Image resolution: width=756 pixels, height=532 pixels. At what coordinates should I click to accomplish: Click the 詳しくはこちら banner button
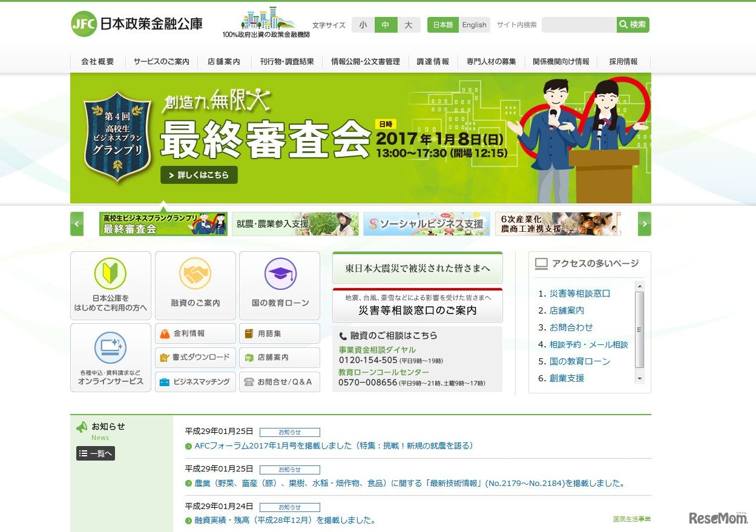point(199,174)
